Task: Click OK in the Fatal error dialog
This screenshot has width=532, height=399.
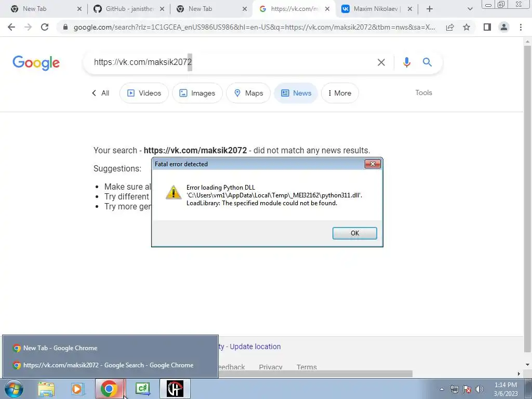Action: point(354,233)
